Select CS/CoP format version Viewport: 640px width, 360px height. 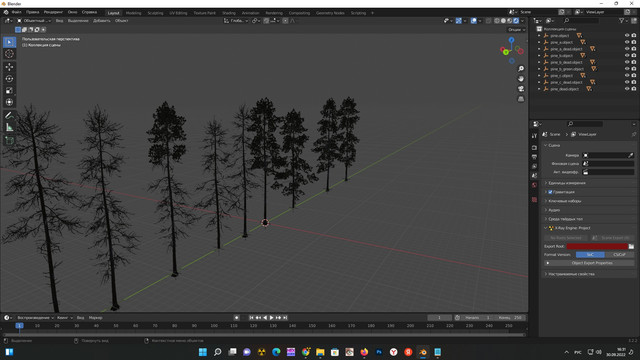(619, 255)
